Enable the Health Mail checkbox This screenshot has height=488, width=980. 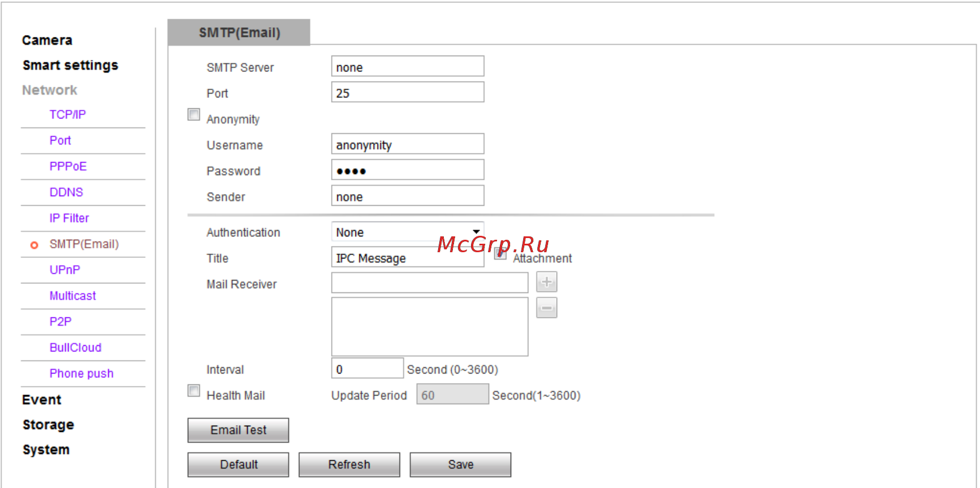tap(194, 391)
